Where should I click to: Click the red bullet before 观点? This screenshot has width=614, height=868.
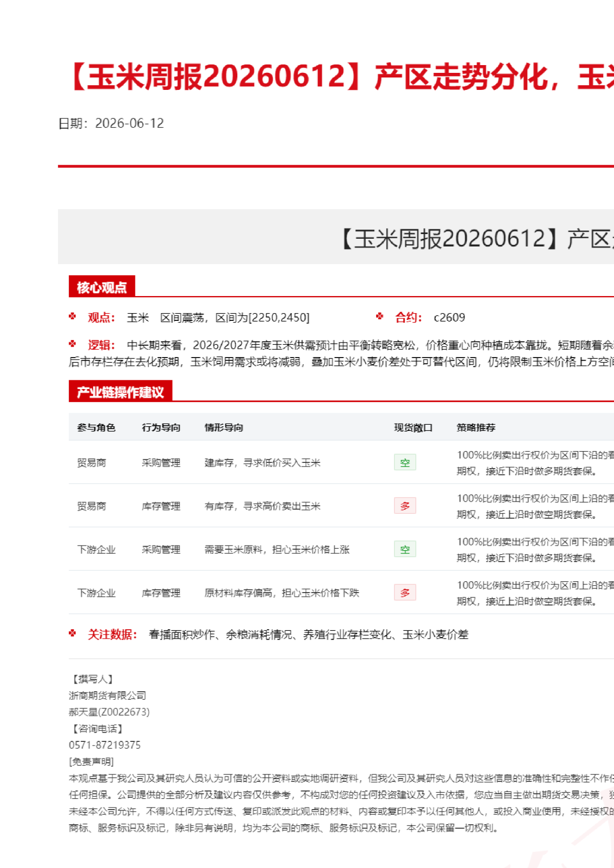[x=72, y=316]
